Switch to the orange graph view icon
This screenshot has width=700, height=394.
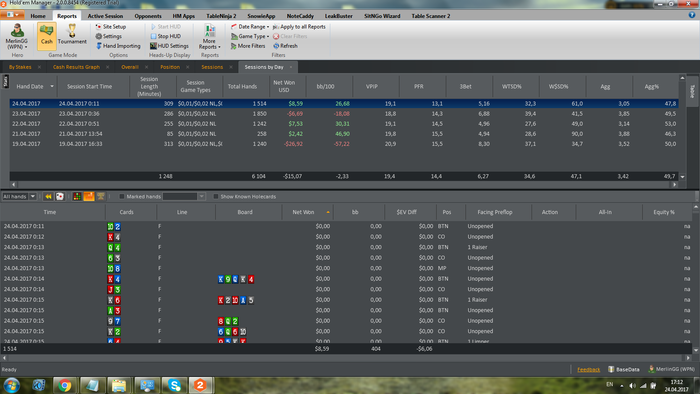(x=89, y=196)
